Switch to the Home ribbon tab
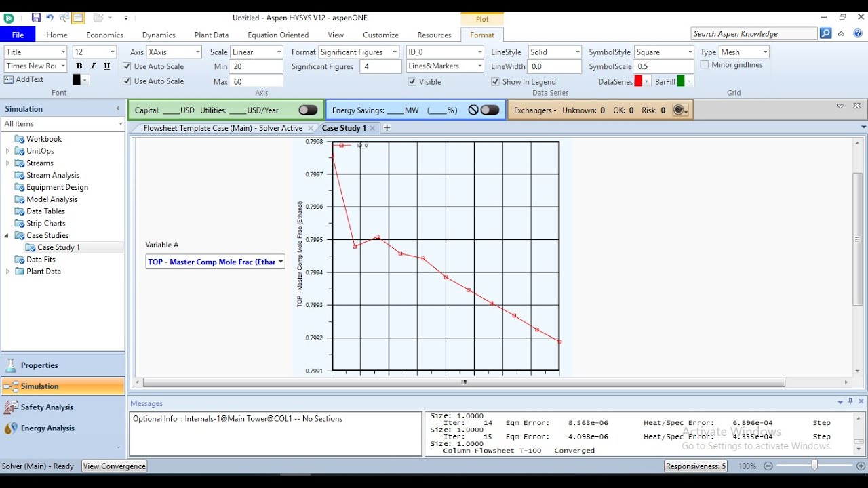 coord(57,35)
